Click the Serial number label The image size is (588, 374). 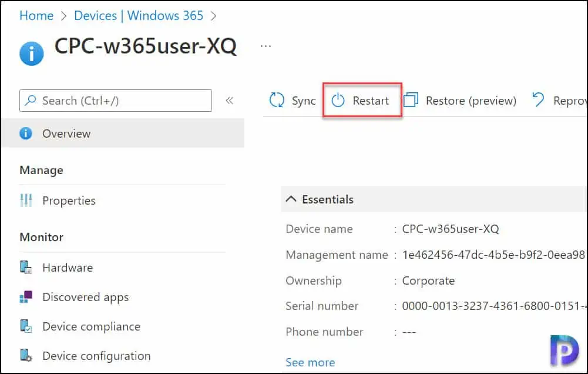coord(322,306)
